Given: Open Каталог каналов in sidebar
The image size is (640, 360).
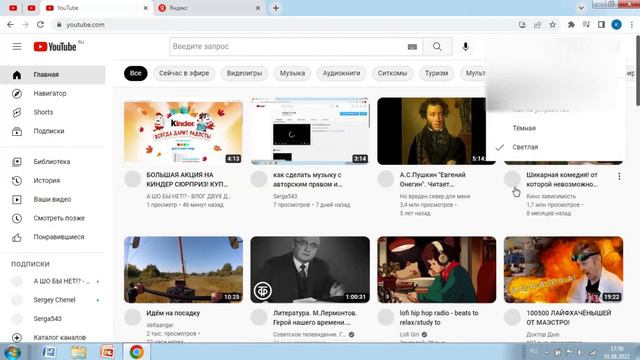Looking at the screenshot, I should coord(53,337).
